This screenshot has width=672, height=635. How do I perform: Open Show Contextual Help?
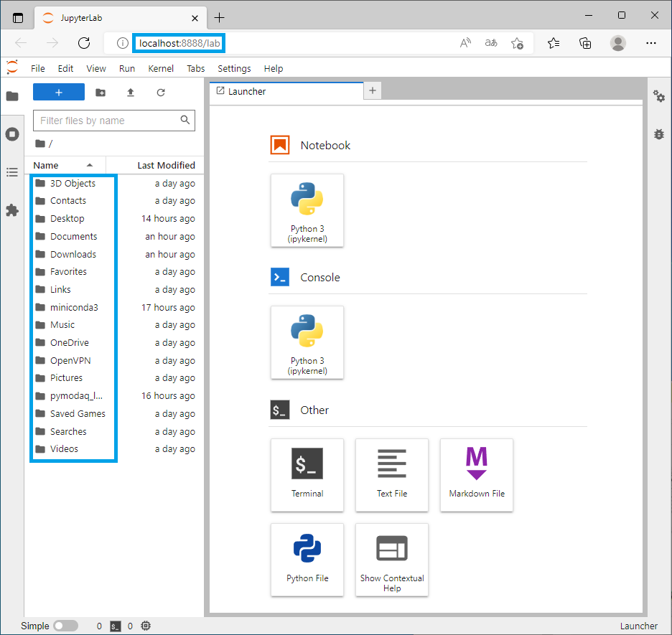[x=392, y=560]
